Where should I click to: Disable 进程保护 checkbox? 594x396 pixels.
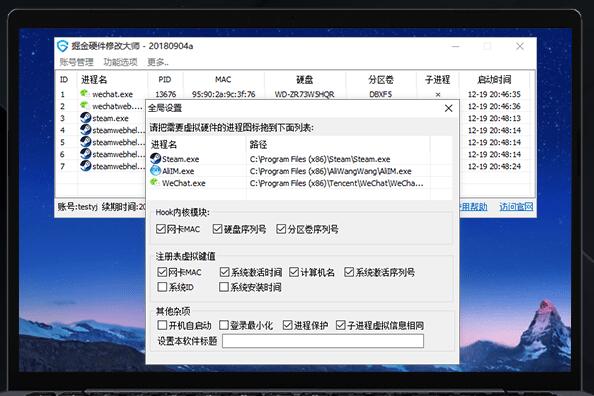[288, 325]
